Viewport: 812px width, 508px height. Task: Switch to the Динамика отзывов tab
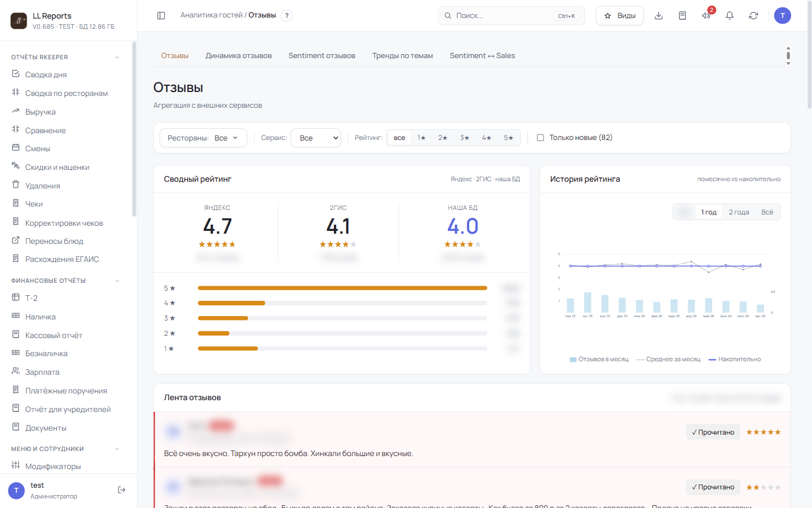tap(239, 56)
